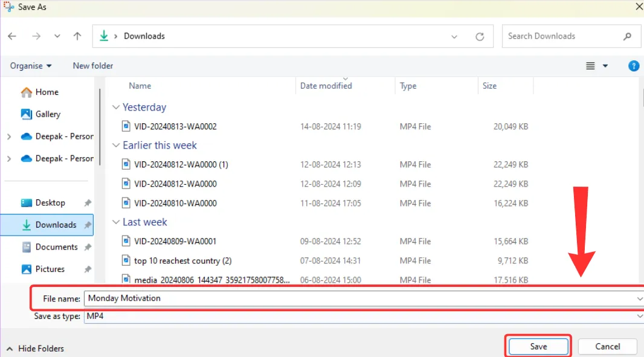Viewport: 644px width, 357px height.
Task: Select file VID-20240809-WA0001
Action: tap(175, 242)
